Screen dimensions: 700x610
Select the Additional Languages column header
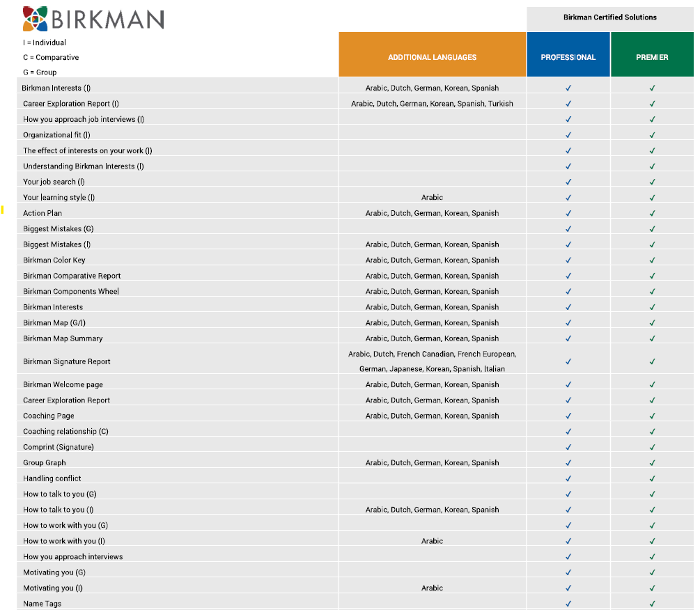pos(432,54)
